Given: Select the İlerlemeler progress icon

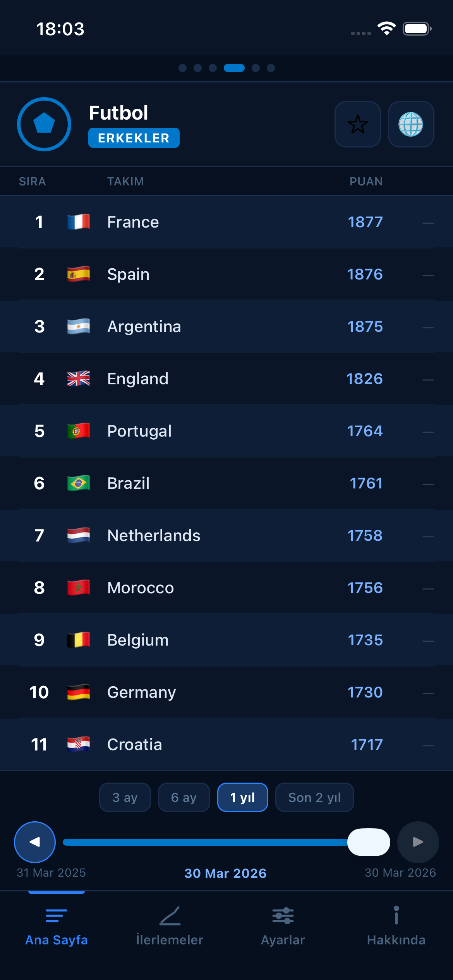Looking at the screenshot, I should 170,915.
